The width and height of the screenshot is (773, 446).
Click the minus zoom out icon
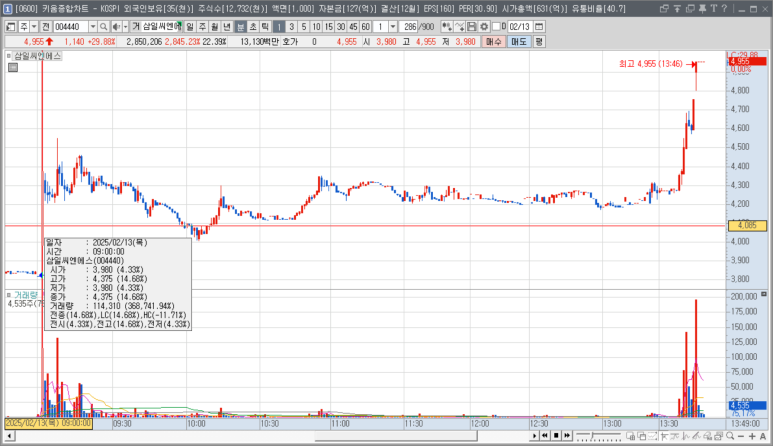pyautogui.click(x=740, y=436)
